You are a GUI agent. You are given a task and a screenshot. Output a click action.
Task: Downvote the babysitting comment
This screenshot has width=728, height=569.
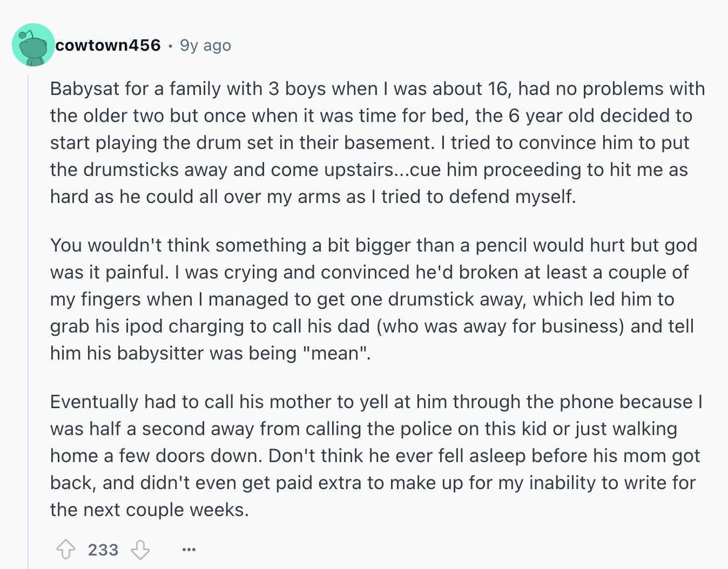(x=140, y=550)
